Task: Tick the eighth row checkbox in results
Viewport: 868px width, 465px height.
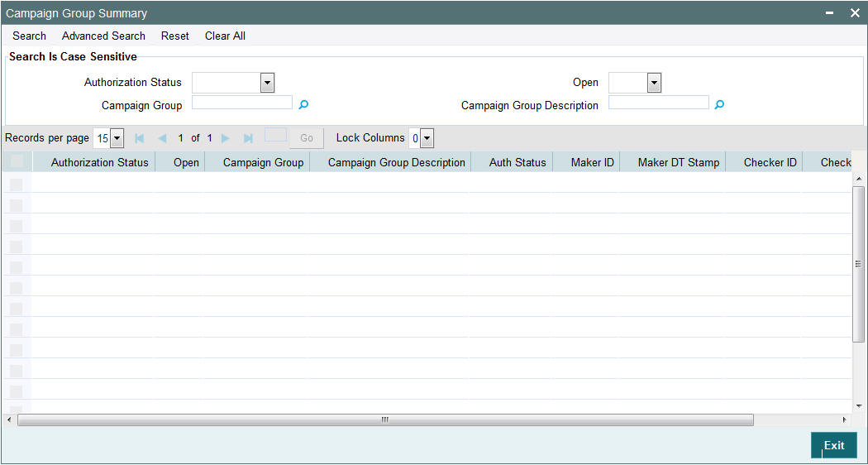Action: (16, 329)
